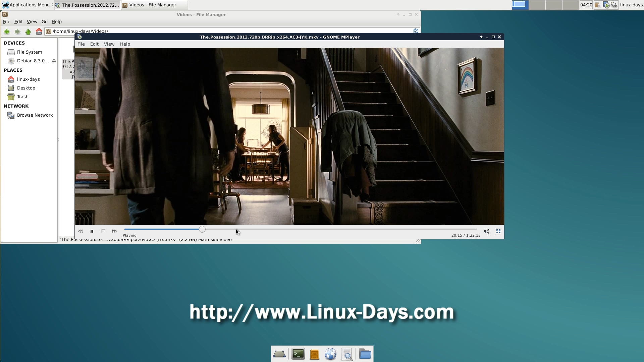Viewport: 644px width, 362px height.
Task: Click the network connection tray icon
Action: 614,5
